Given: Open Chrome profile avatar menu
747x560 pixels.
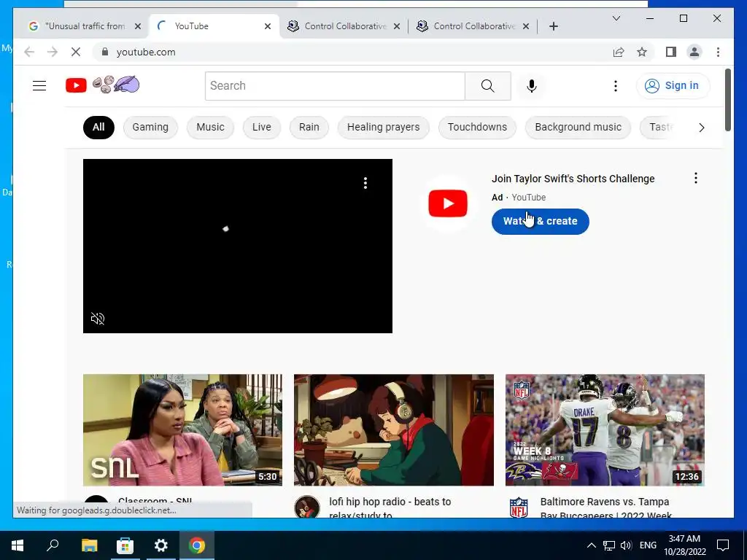Looking at the screenshot, I should point(694,52).
